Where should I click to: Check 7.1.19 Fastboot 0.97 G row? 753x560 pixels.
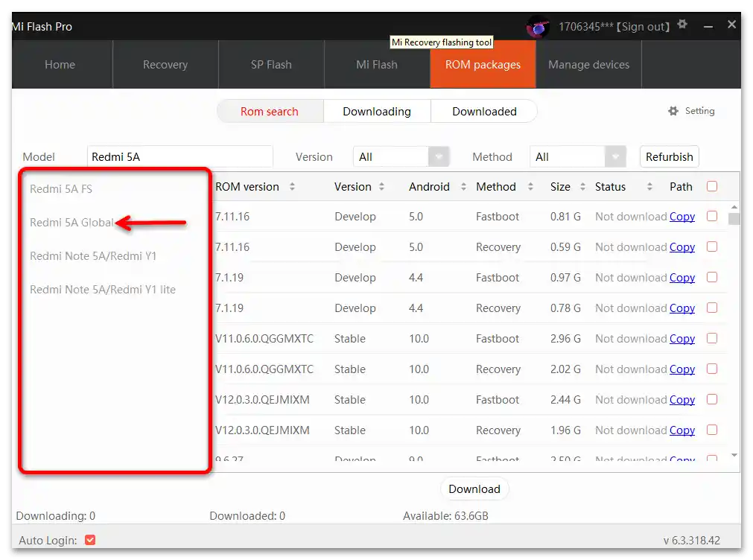point(712,277)
